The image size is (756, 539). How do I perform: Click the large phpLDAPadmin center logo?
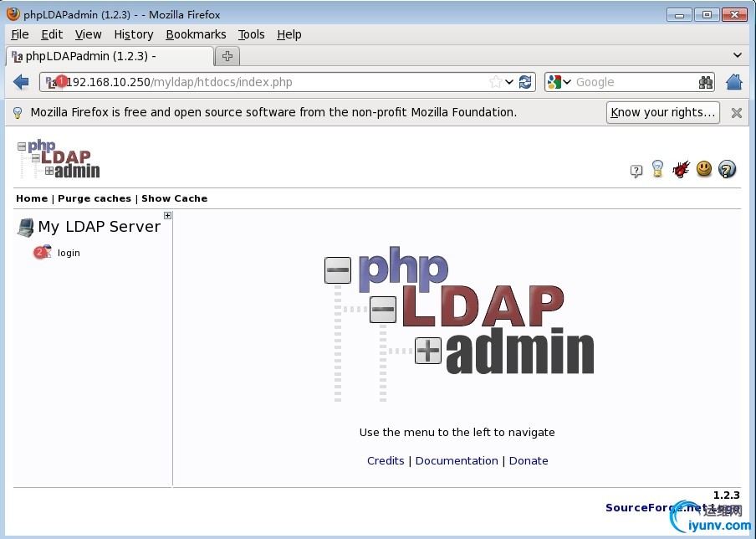click(x=459, y=323)
